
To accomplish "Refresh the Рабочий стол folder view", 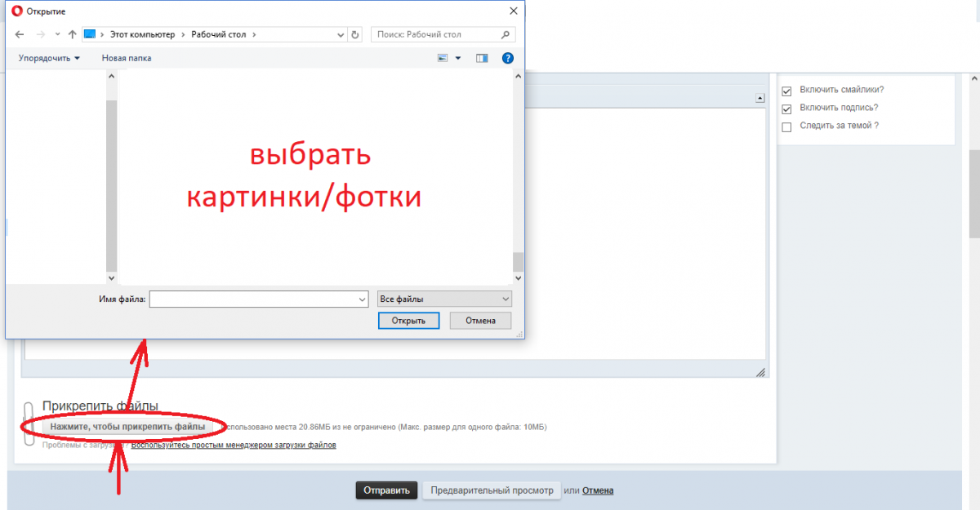I will [x=354, y=35].
